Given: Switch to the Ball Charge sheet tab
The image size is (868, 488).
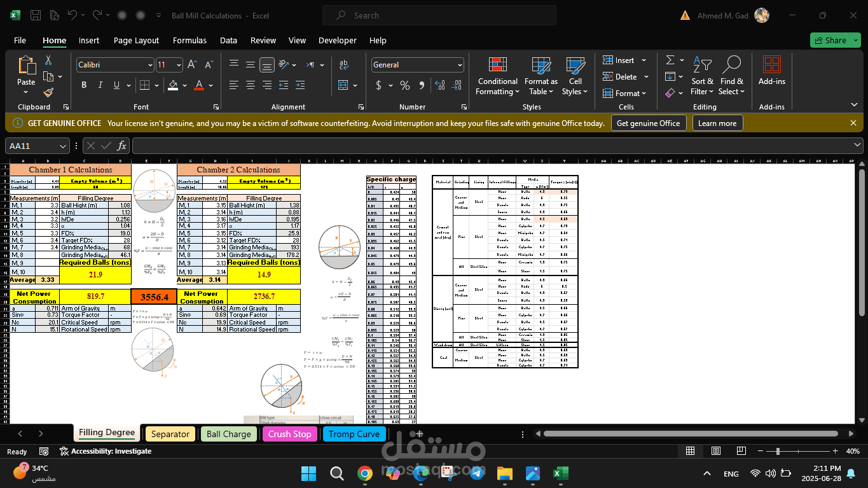Looking at the screenshot, I should pos(229,434).
